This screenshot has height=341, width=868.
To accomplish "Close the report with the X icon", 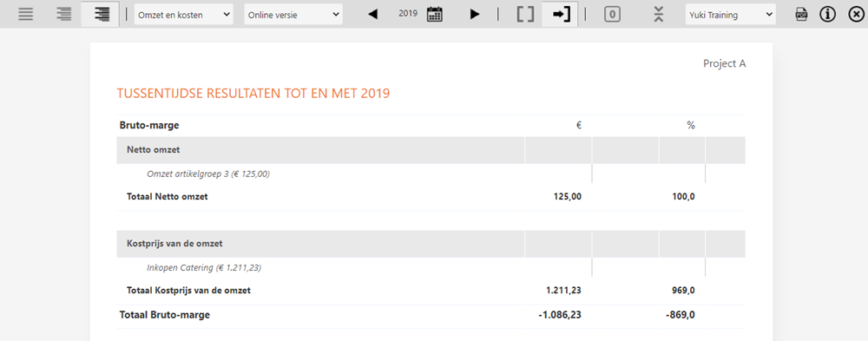I will (x=856, y=15).
